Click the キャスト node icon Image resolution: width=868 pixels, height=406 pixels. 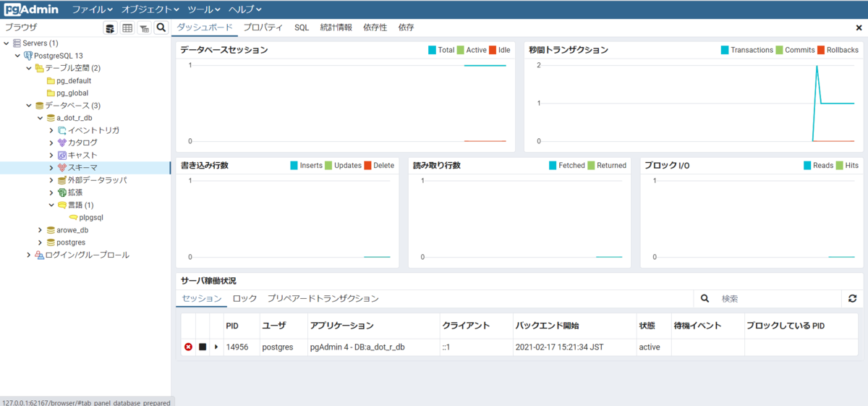62,155
